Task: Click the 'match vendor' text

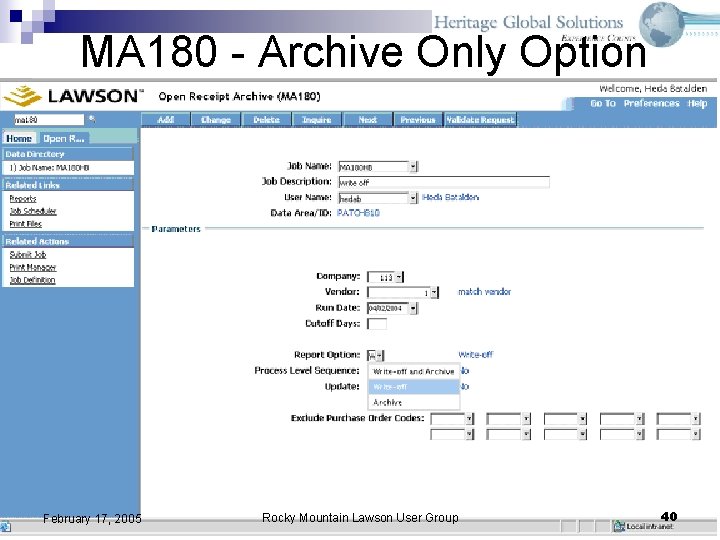Action: (x=484, y=292)
